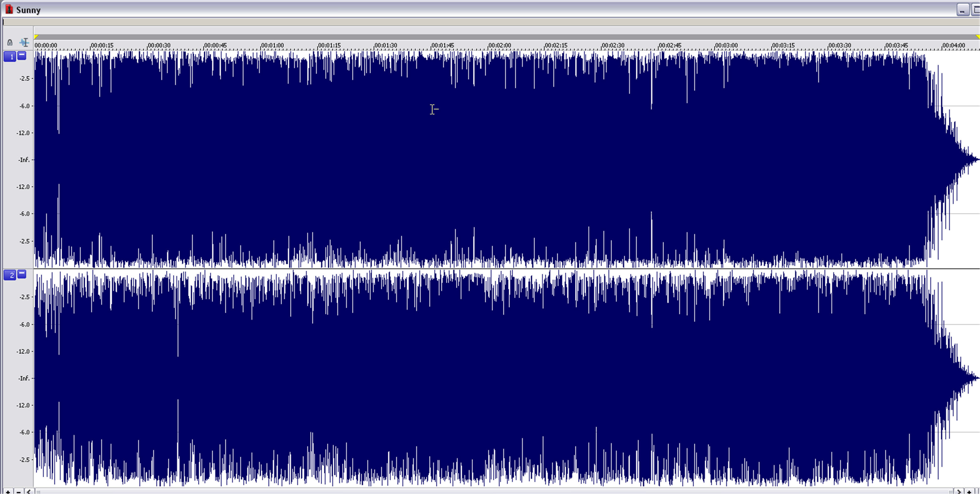Click the scroll-right arrow at bottom right

(959, 491)
